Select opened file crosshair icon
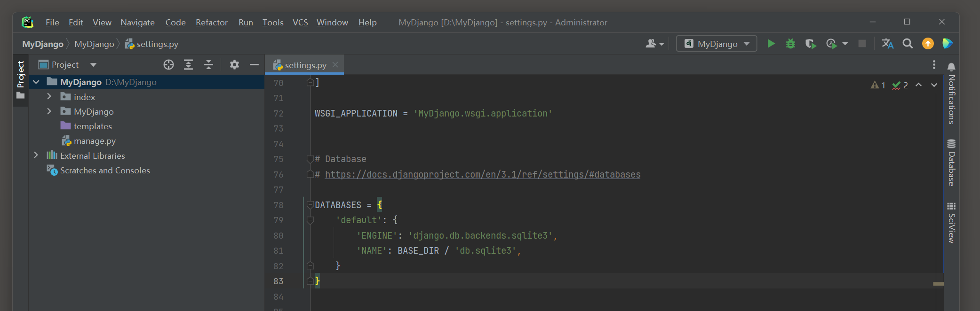The image size is (980, 311). [x=168, y=65]
